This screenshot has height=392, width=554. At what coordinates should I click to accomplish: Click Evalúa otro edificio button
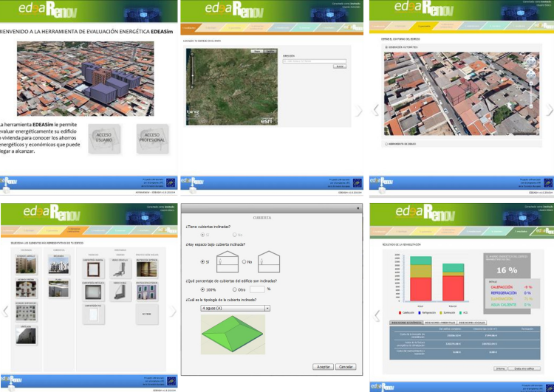click(524, 368)
